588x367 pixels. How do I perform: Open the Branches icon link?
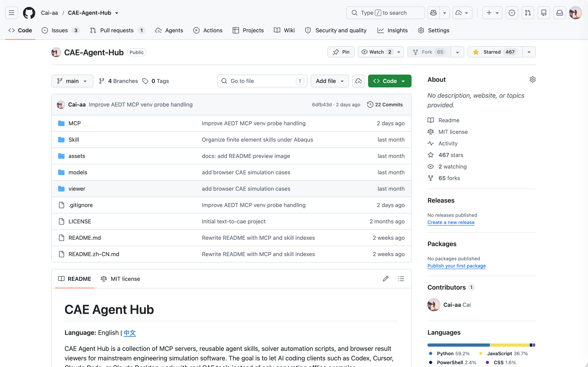(x=102, y=81)
